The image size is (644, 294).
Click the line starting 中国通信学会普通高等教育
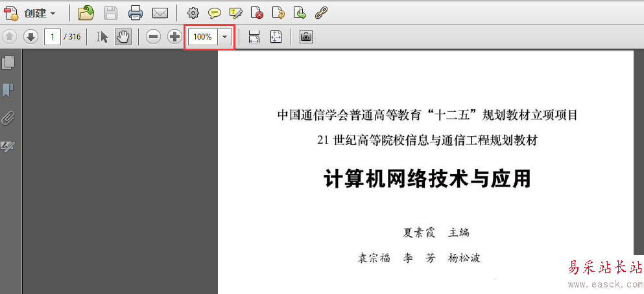pos(427,115)
